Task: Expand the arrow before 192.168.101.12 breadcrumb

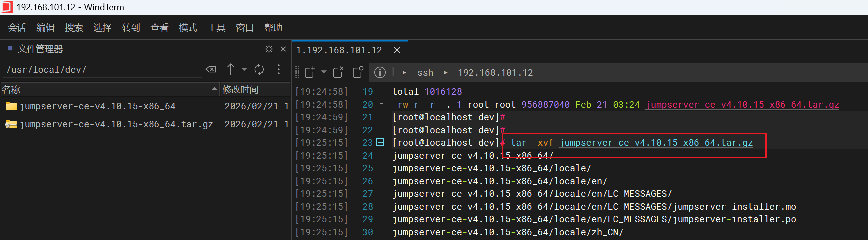Action: (x=445, y=73)
